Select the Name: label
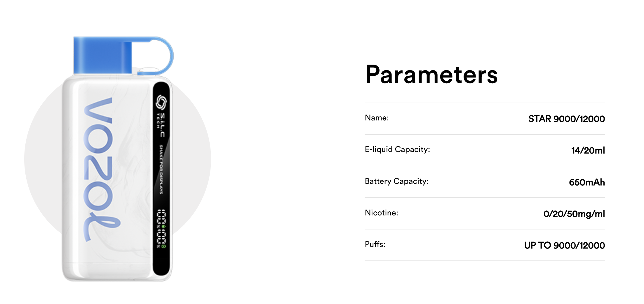 click(x=377, y=118)
